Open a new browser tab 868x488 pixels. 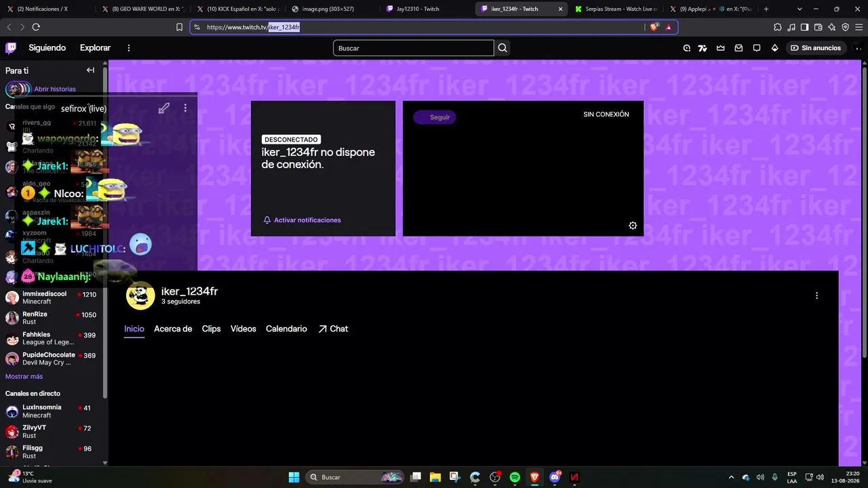coord(766,9)
